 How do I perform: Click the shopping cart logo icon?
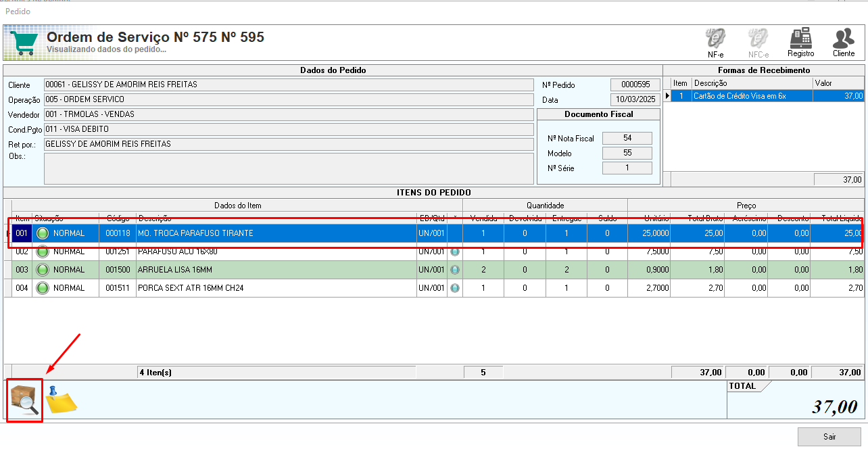pyautogui.click(x=24, y=43)
